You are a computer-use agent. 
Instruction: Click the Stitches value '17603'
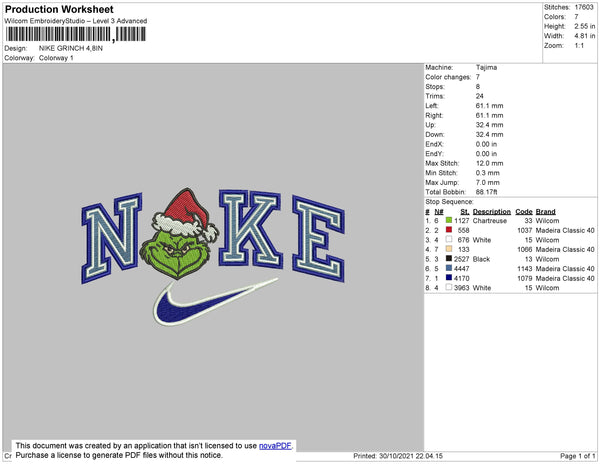(584, 7)
